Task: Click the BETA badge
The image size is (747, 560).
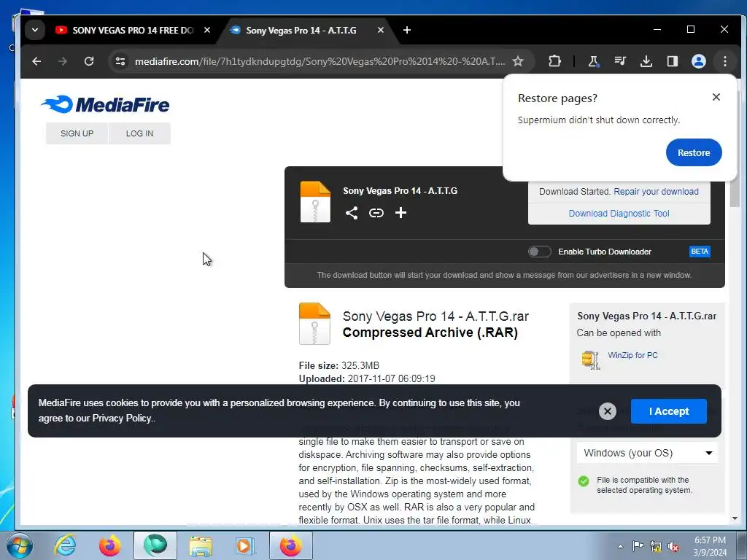Action: [x=700, y=252]
